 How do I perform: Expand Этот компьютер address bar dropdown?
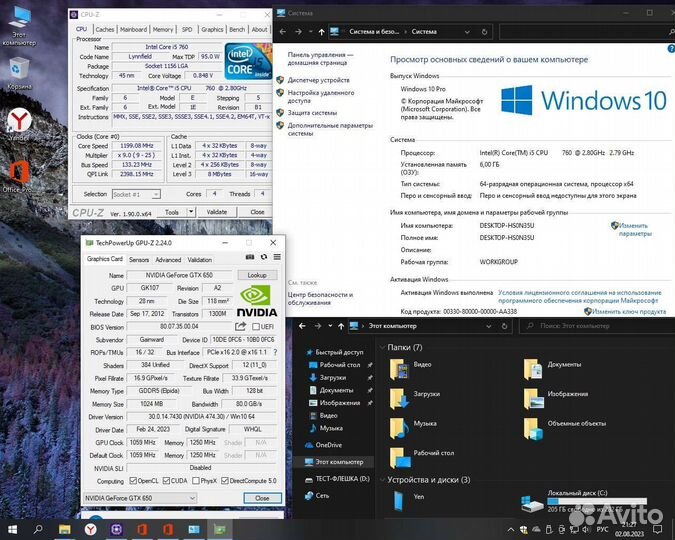489,326
